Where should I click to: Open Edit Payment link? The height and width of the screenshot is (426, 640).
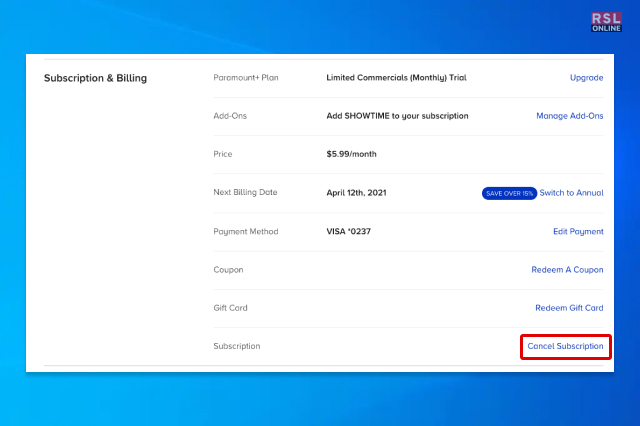[578, 231]
